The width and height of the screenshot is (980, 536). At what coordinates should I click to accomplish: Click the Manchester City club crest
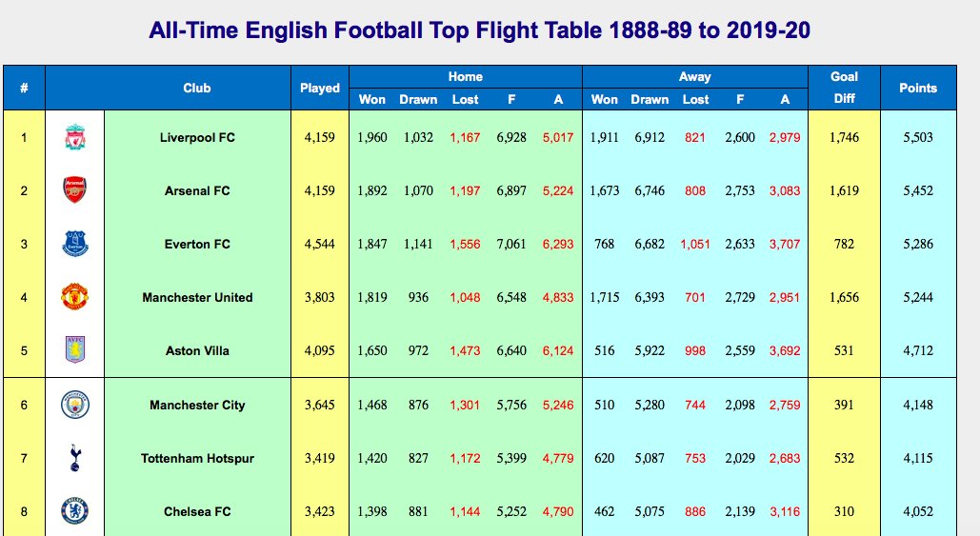pyautogui.click(x=75, y=406)
